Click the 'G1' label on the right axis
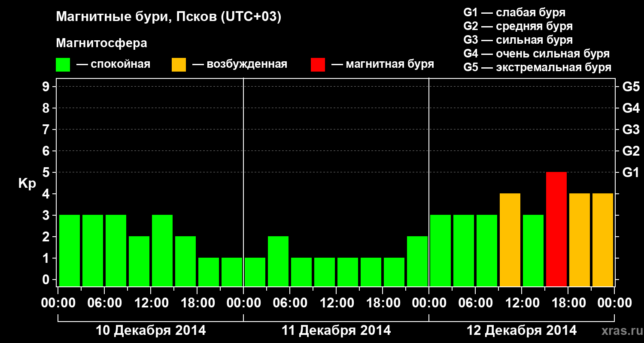This screenshot has width=644, height=343. [x=631, y=172]
